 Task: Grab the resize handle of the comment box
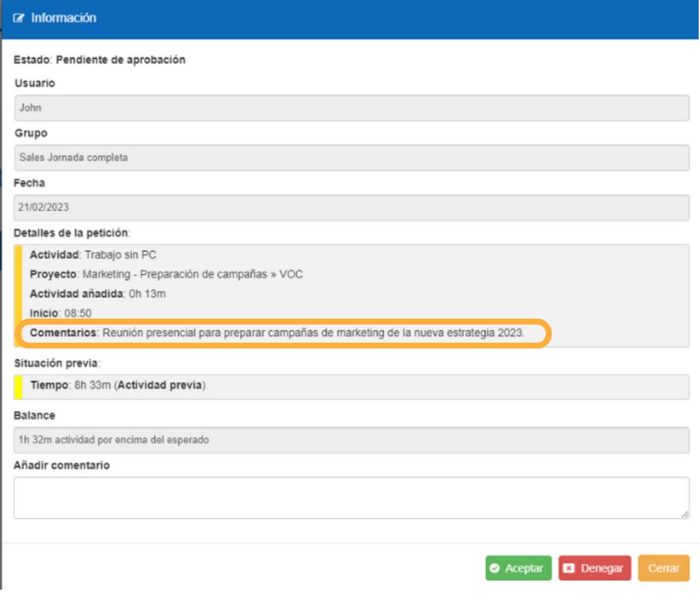[685, 514]
